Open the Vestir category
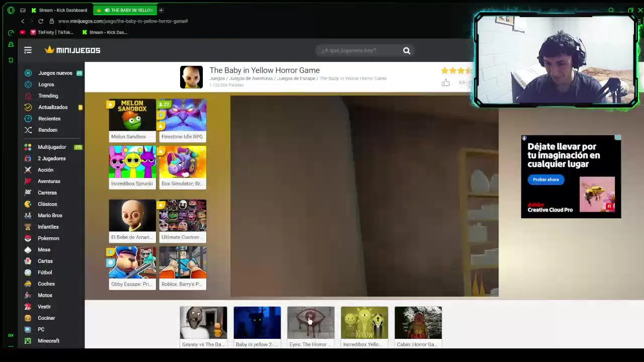Viewport: 644px width, 362px height. coord(44,307)
